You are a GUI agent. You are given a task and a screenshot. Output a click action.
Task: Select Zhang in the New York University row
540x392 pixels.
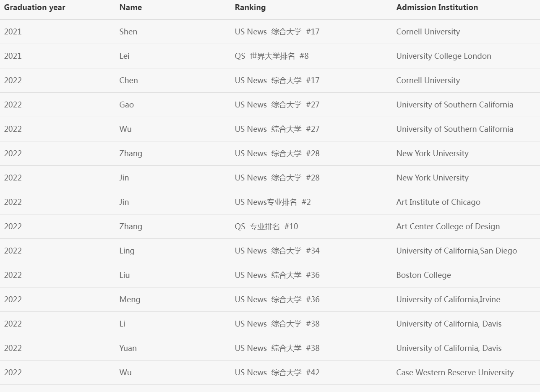point(131,154)
